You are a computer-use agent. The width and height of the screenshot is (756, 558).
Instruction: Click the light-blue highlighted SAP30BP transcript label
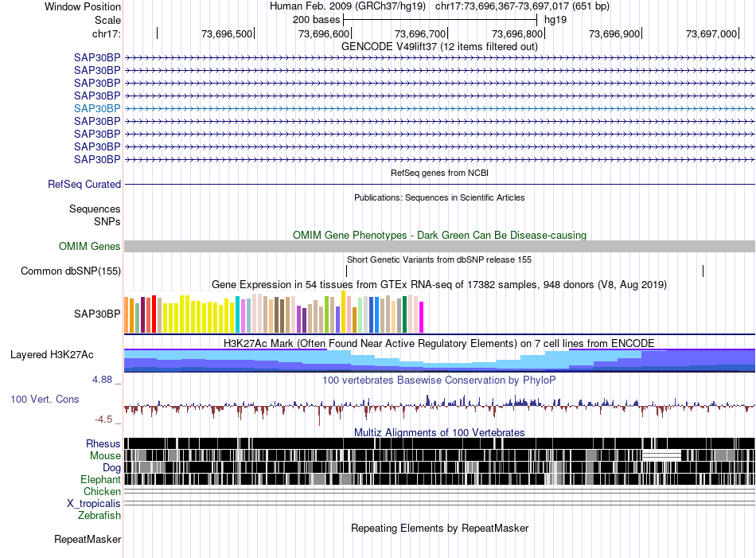point(96,108)
